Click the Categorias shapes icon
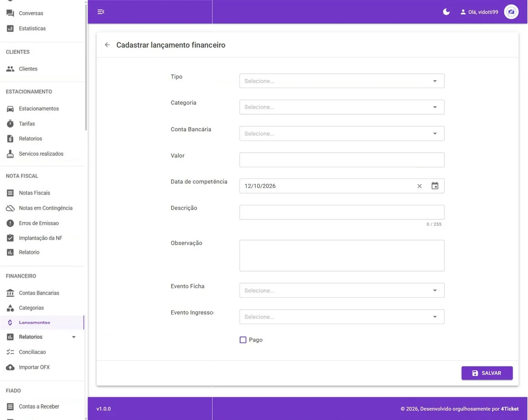Viewport: 528px width, 420px height. tap(10, 308)
